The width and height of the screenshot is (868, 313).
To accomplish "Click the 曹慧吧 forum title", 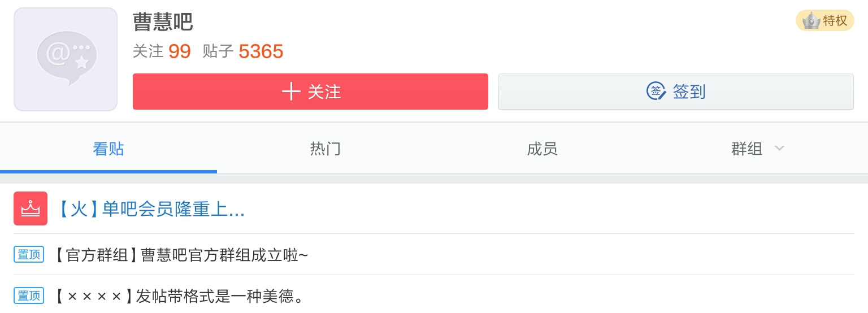I will click(x=163, y=22).
